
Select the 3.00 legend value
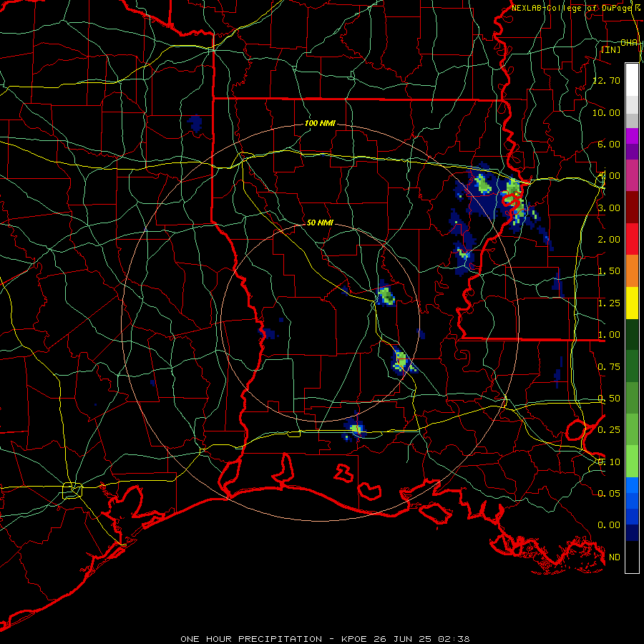(609, 208)
